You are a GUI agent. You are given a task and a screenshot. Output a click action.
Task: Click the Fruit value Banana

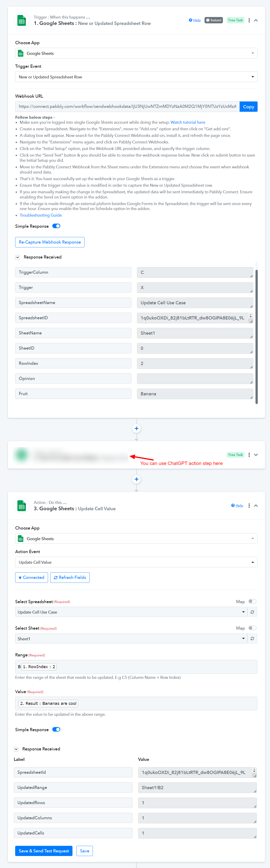pyautogui.click(x=195, y=394)
